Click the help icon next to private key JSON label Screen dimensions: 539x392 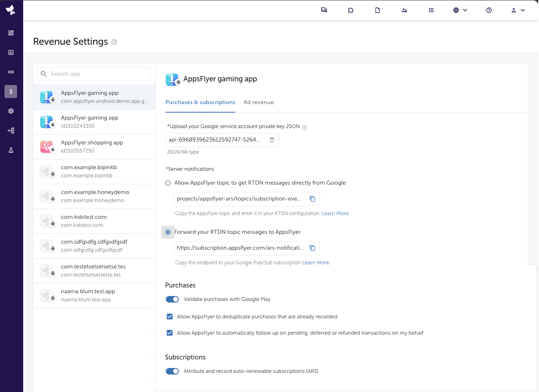pyautogui.click(x=304, y=127)
